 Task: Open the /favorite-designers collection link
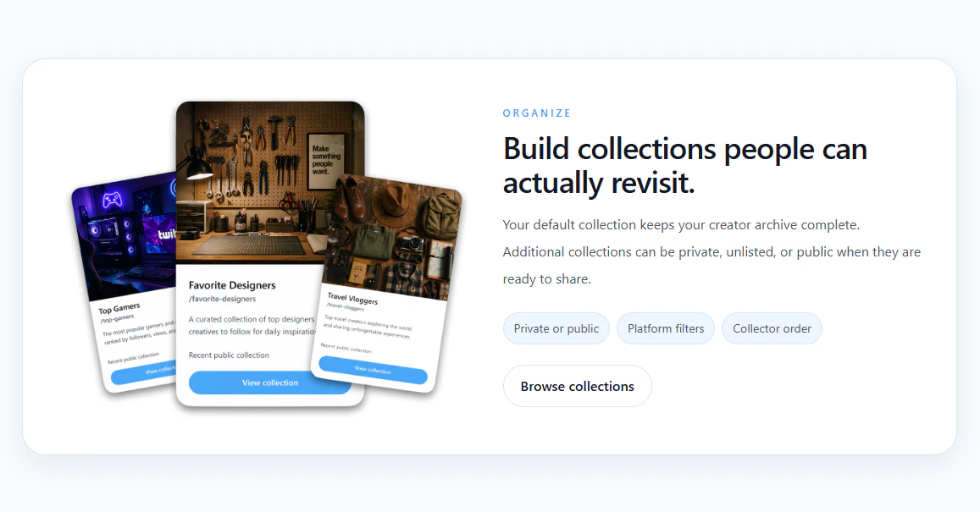click(x=222, y=300)
